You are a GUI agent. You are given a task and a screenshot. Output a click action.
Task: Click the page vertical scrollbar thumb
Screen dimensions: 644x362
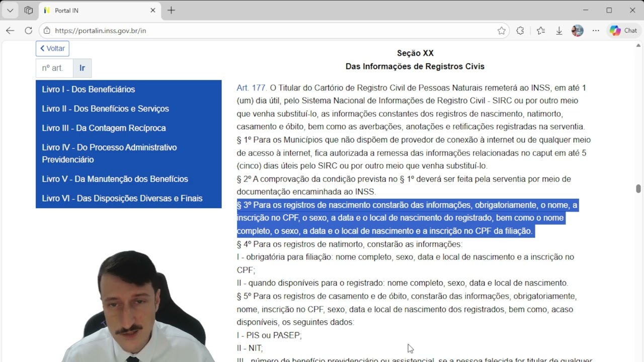638,189
